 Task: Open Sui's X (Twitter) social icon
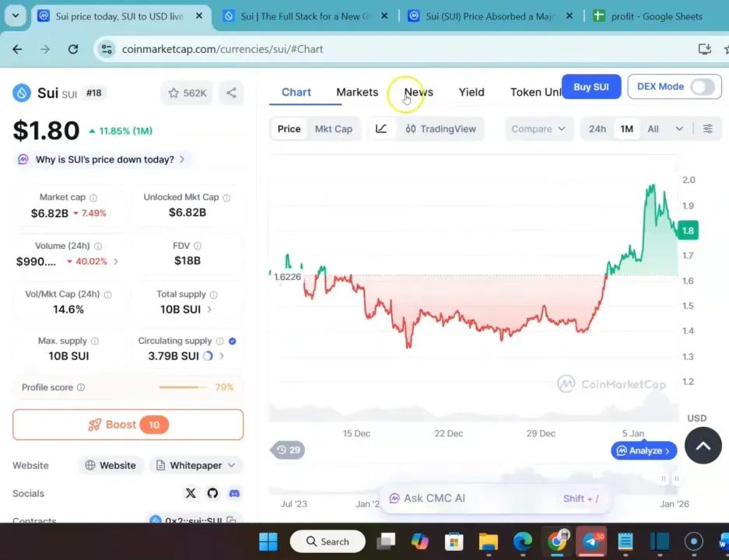pos(190,493)
